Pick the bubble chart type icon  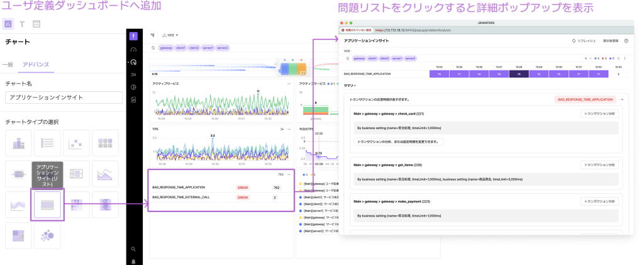(x=47, y=236)
